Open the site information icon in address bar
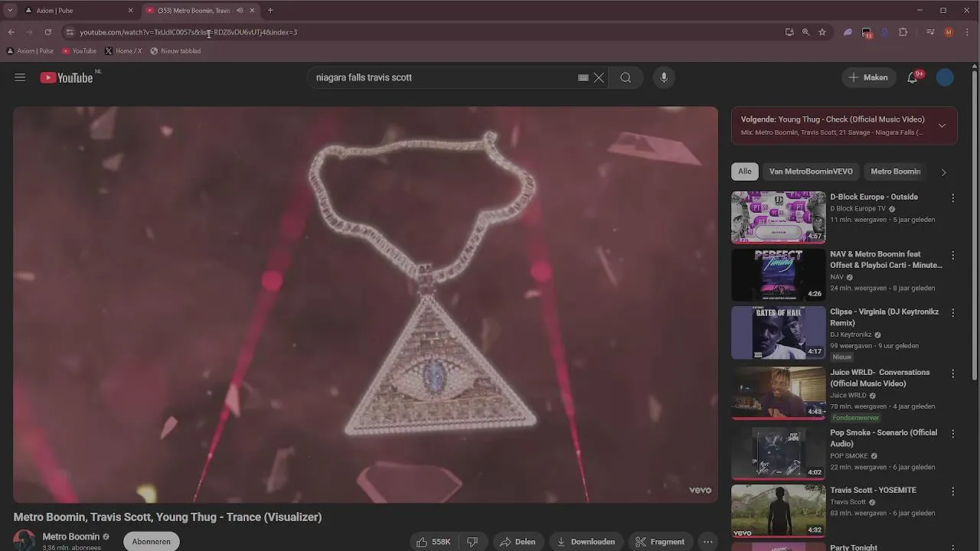 click(70, 32)
